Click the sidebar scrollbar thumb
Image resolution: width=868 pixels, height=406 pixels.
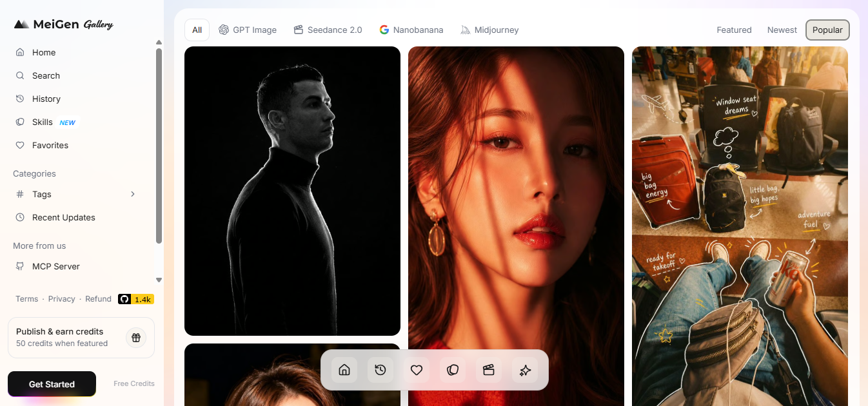159,146
